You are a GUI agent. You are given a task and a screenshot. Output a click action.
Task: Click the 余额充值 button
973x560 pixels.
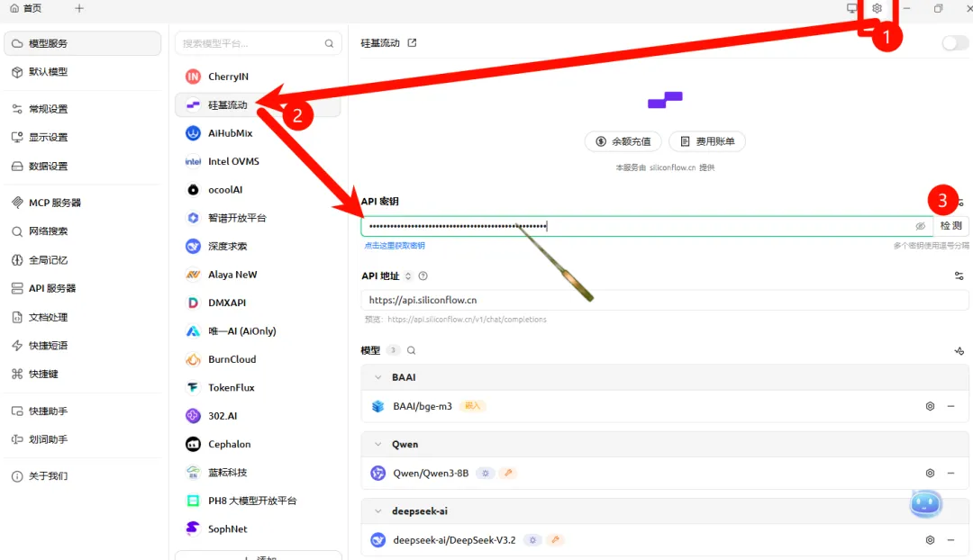click(623, 141)
